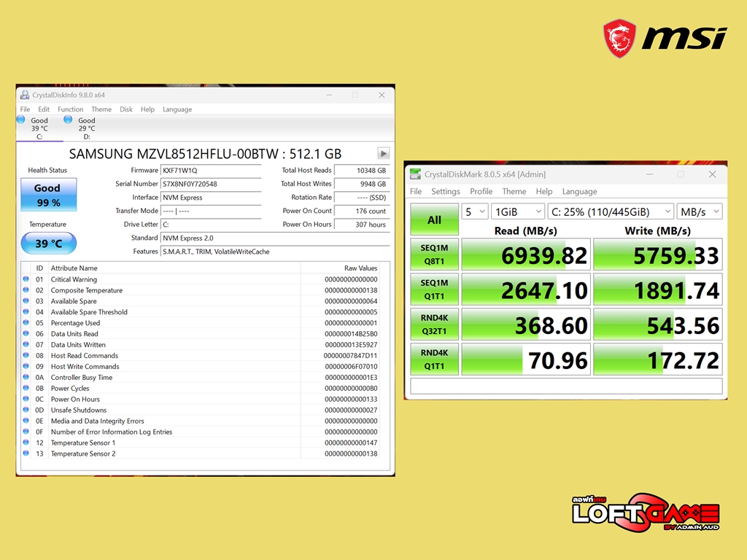
Task: Click the empty comment field in CrystalDiskMark
Action: point(566,386)
